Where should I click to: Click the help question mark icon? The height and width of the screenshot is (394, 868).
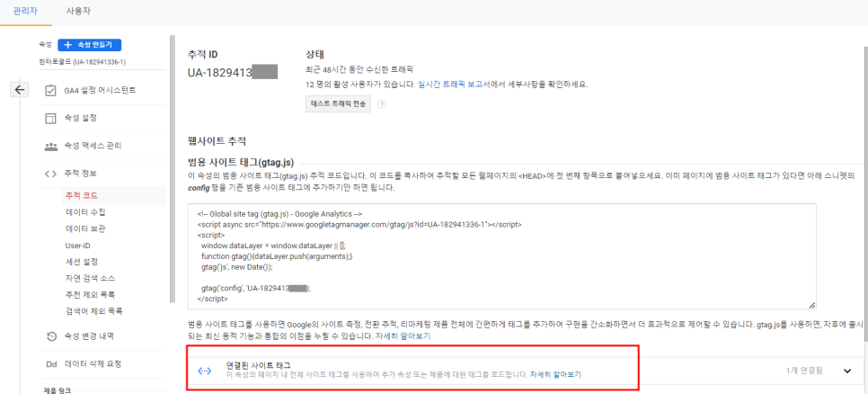tap(381, 104)
